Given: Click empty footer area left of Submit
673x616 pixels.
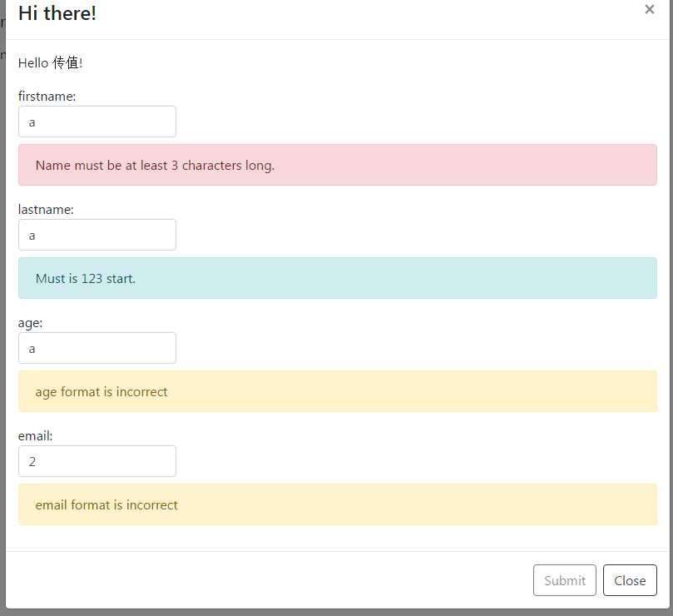Looking at the screenshot, I should pyautogui.click(x=266, y=580).
